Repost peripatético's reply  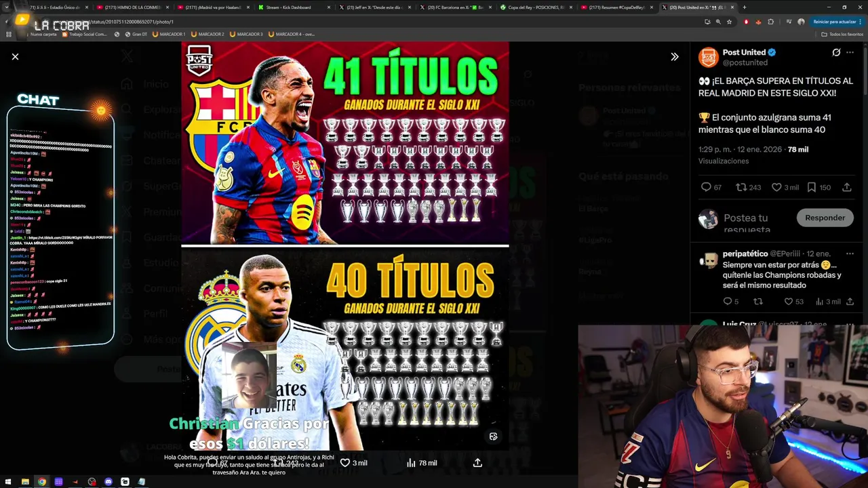tap(758, 302)
